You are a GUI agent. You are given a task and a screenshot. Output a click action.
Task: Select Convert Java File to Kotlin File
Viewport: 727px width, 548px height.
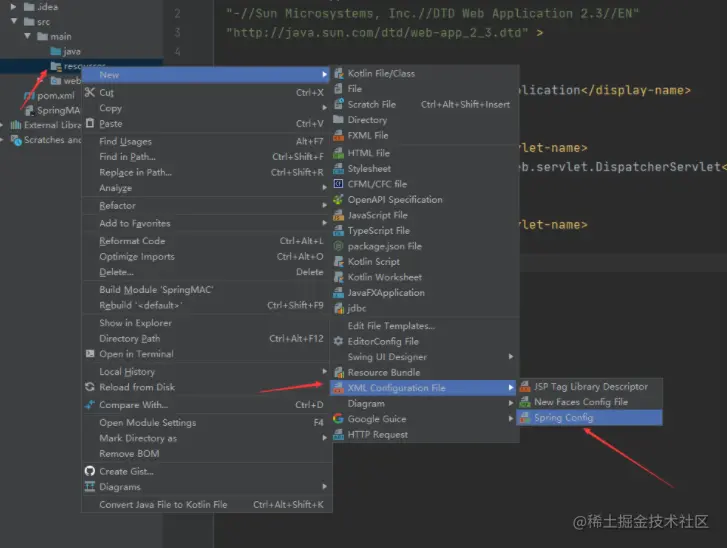205,504
